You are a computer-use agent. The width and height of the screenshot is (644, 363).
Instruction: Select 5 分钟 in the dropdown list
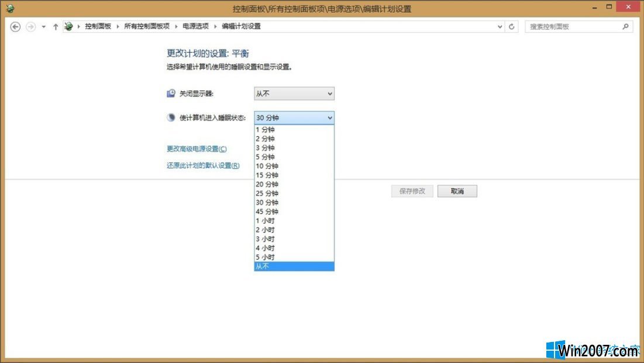pyautogui.click(x=294, y=157)
